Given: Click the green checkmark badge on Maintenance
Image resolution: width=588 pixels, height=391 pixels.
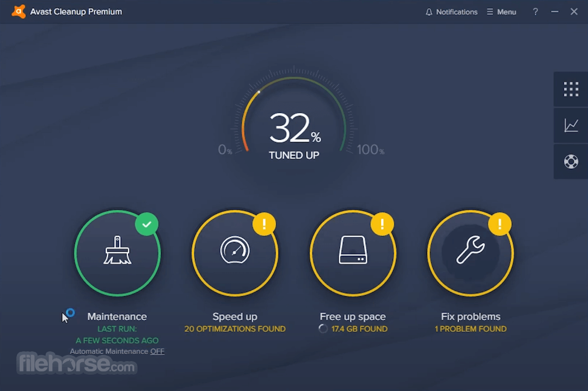Looking at the screenshot, I should click(146, 224).
